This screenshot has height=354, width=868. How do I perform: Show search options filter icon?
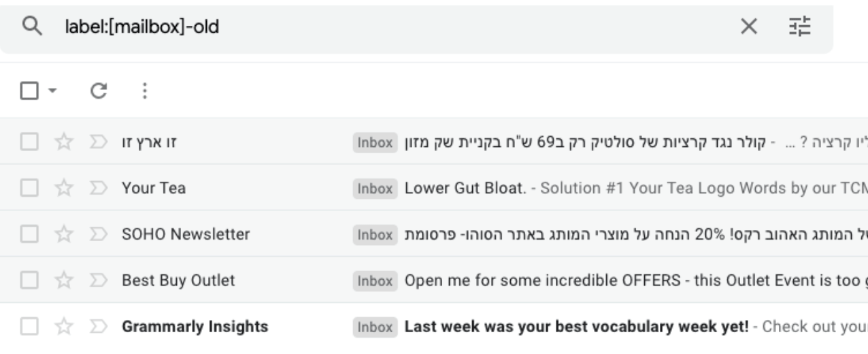click(x=795, y=28)
